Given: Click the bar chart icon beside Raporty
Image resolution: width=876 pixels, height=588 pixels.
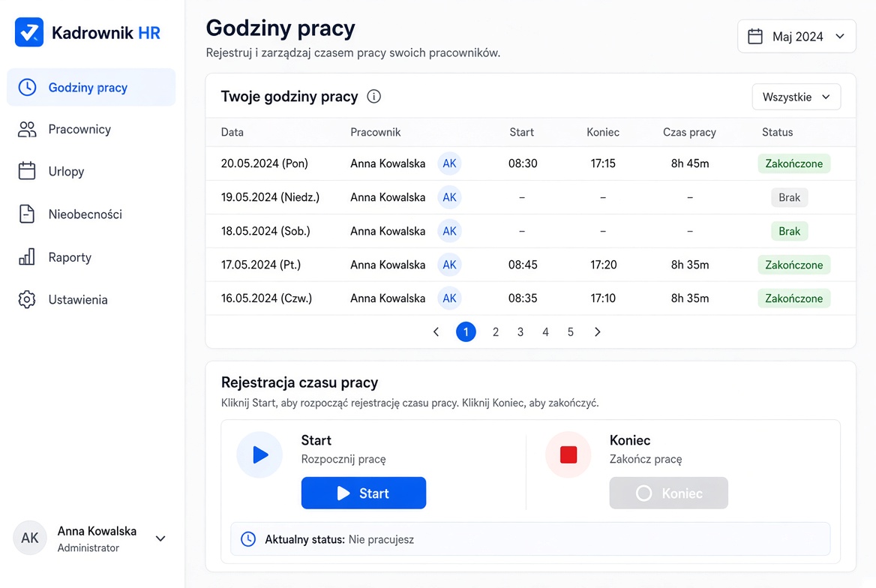Looking at the screenshot, I should 27,256.
